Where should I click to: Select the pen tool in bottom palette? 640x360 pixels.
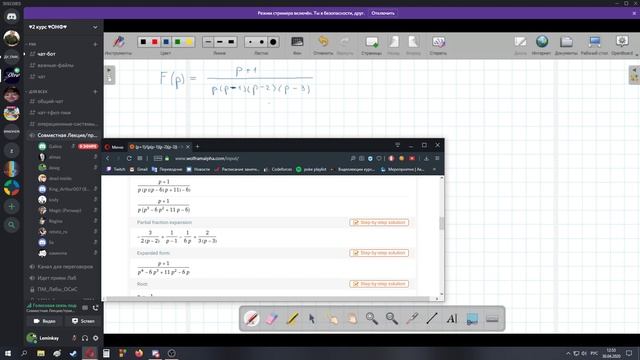coord(251,318)
